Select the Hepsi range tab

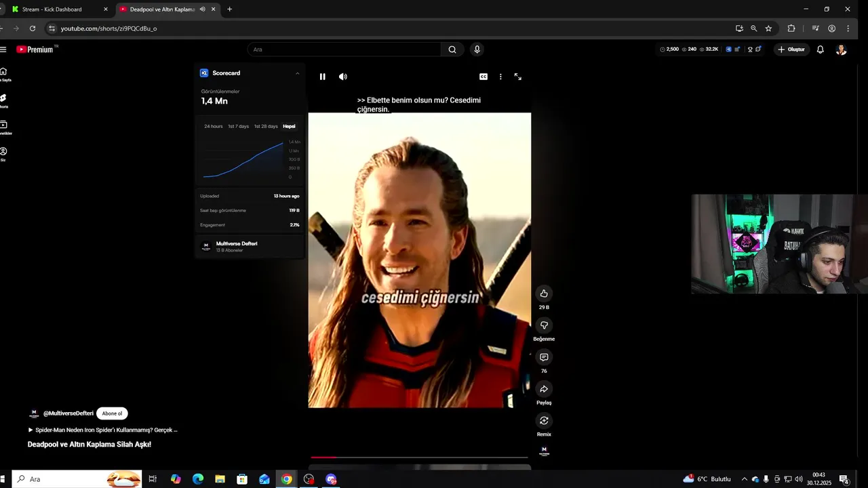tap(290, 126)
